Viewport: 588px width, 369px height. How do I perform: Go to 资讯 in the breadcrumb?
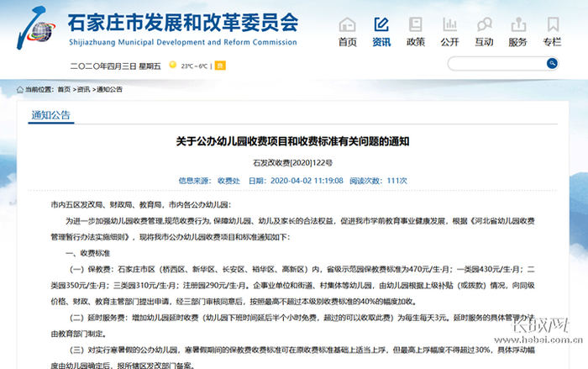(x=83, y=89)
